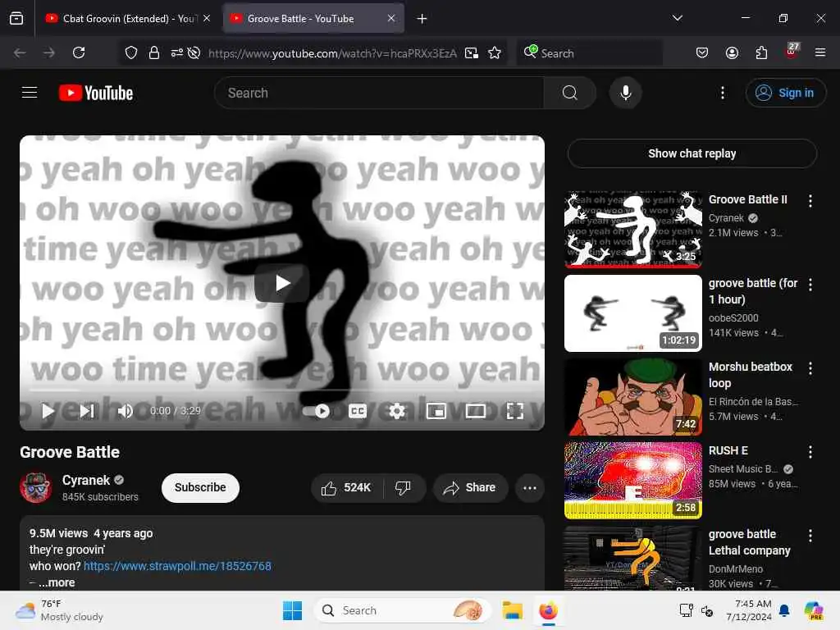Show chat replay
840x630 pixels.
[692, 153]
